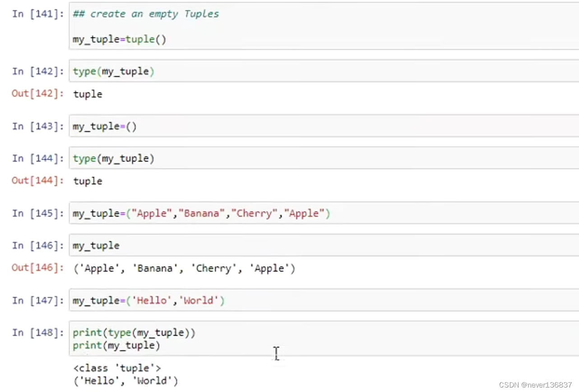
Task: Click the cell containing my_tuple=tuple()
Action: tap(120, 39)
